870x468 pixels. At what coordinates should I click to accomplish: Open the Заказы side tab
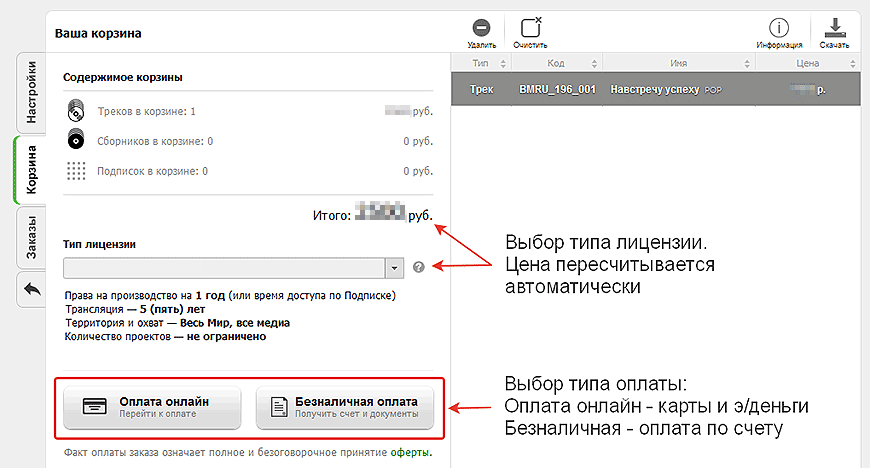pyautogui.click(x=31, y=237)
